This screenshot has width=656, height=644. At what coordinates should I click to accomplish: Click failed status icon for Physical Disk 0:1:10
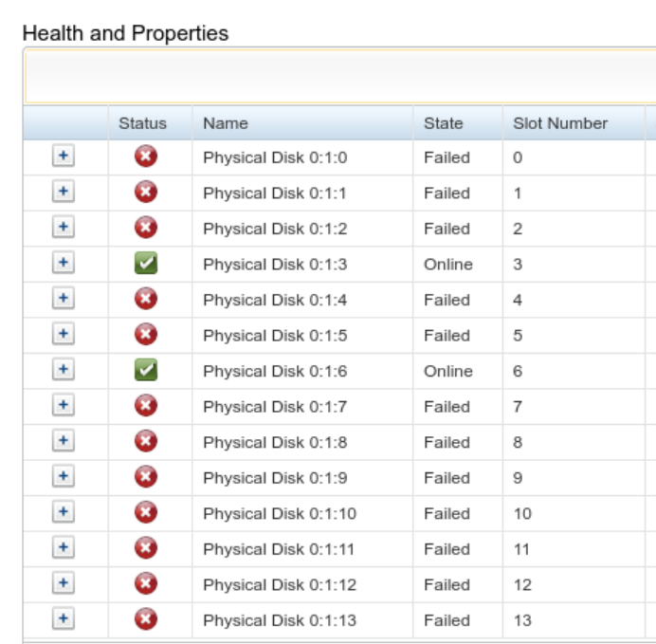[146, 513]
